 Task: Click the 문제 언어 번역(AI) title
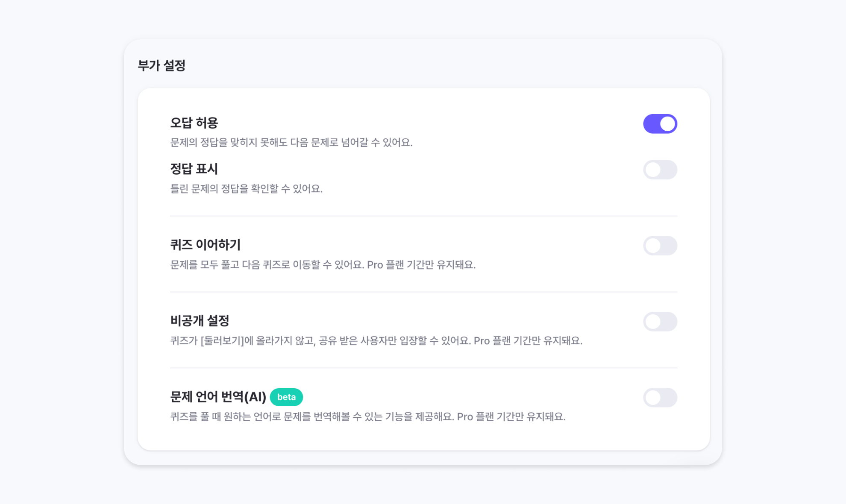pyautogui.click(x=218, y=397)
